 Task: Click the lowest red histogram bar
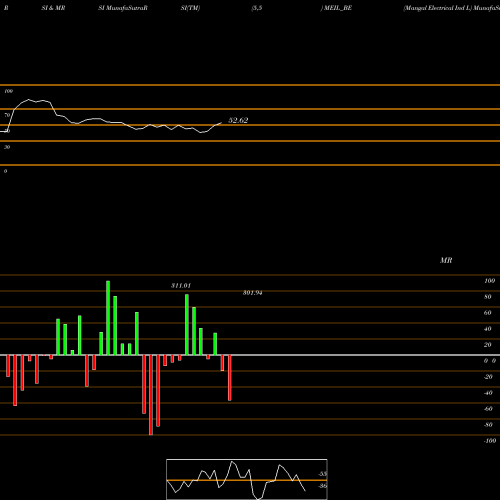[151, 395]
